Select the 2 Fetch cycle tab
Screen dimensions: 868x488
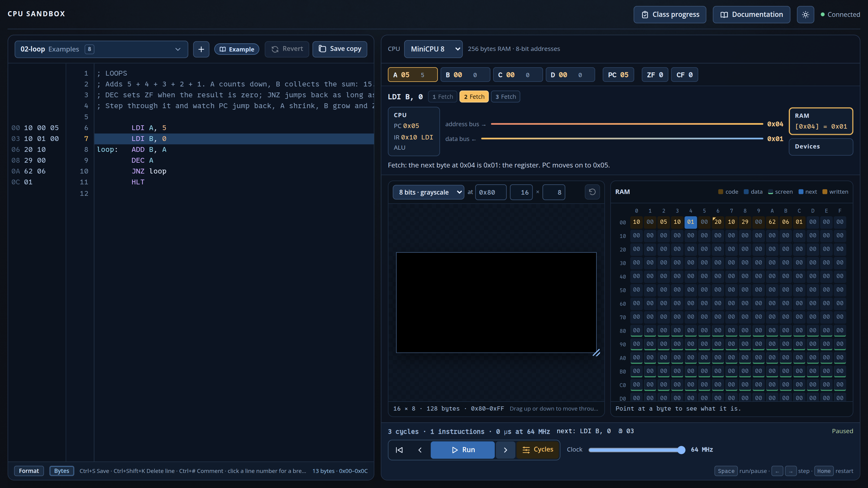474,97
